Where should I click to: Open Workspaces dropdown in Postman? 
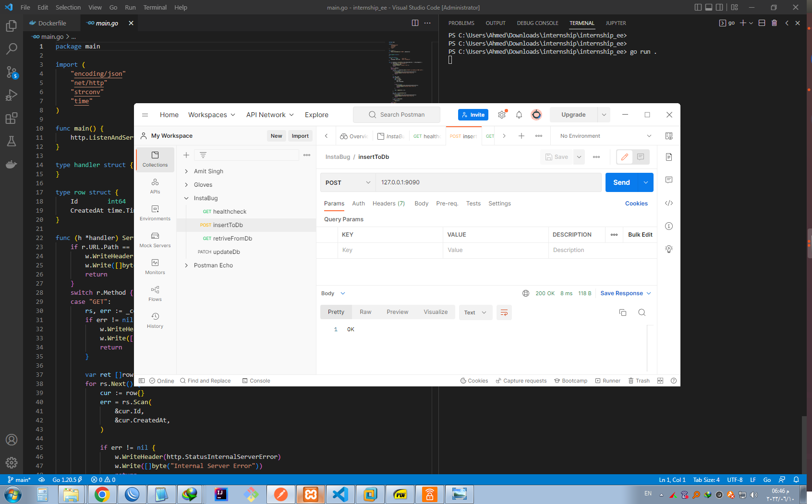click(211, 115)
